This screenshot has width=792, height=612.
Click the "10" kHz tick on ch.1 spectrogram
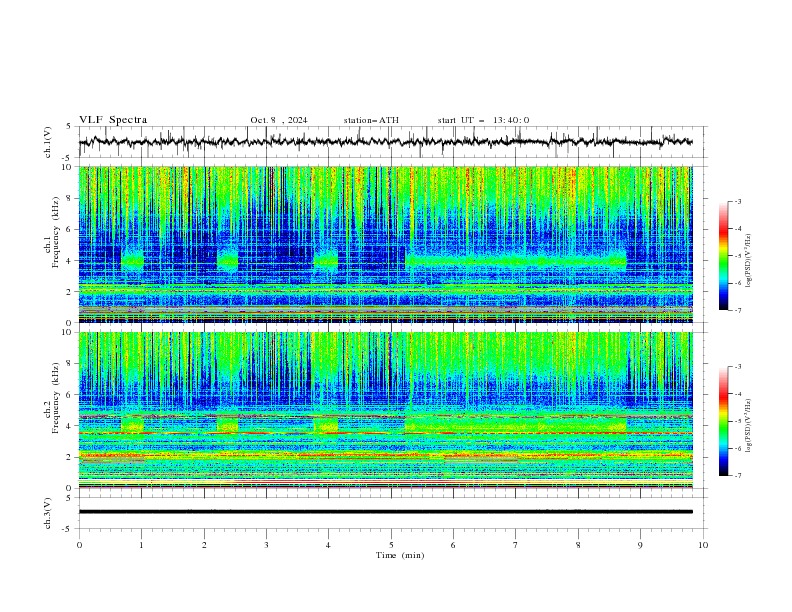68,167
